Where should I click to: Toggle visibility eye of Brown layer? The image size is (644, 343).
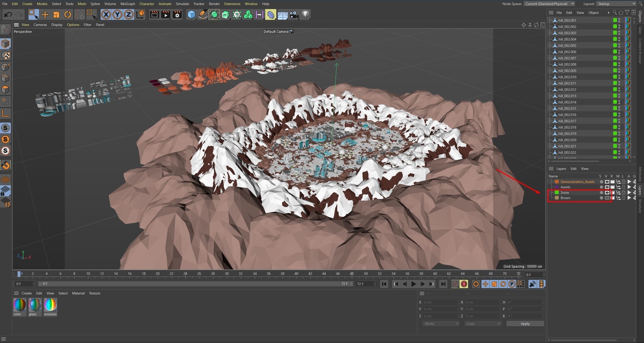(607, 198)
